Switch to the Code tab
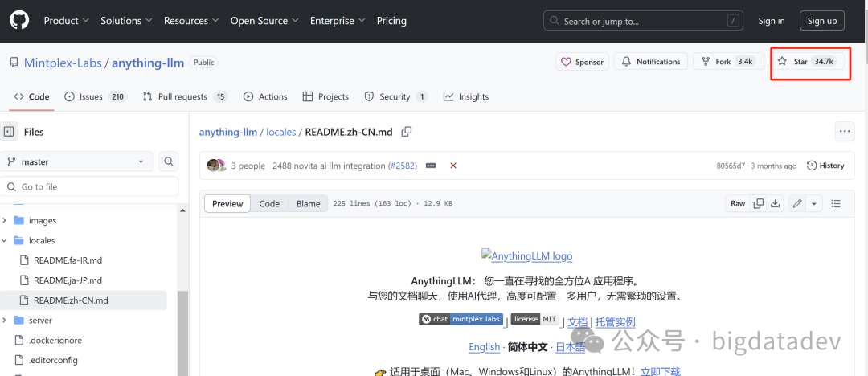The height and width of the screenshot is (376, 868). (x=31, y=96)
